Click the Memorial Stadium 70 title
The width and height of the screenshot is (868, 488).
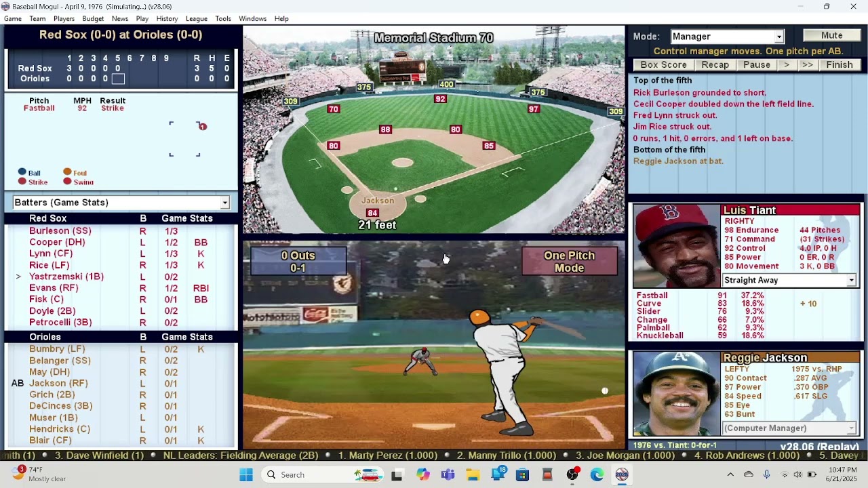coord(433,38)
